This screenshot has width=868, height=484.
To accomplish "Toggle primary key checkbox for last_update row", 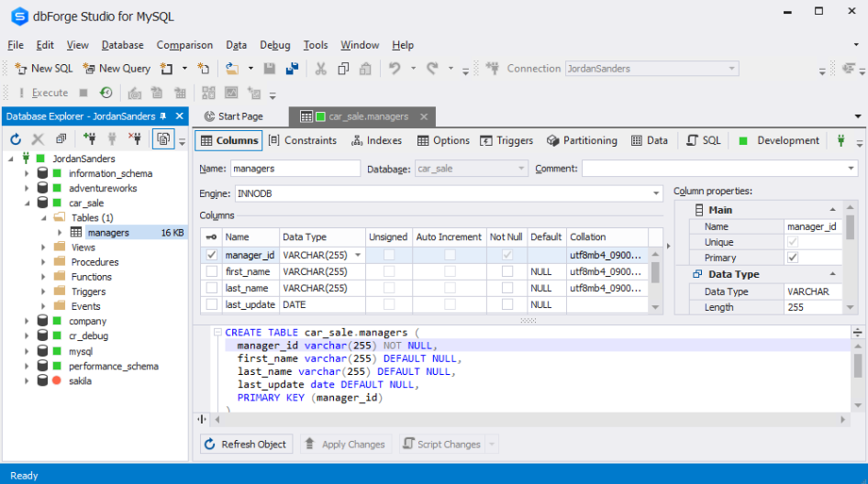I will coord(211,304).
